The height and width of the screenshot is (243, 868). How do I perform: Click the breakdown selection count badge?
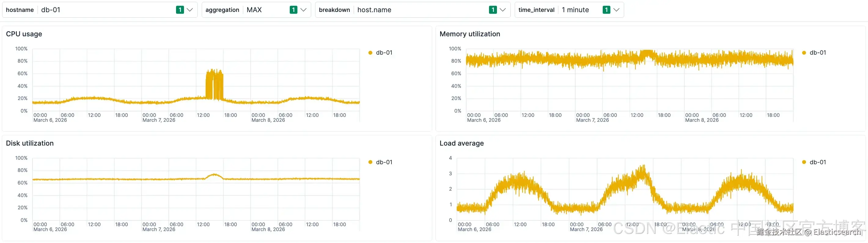(x=493, y=10)
